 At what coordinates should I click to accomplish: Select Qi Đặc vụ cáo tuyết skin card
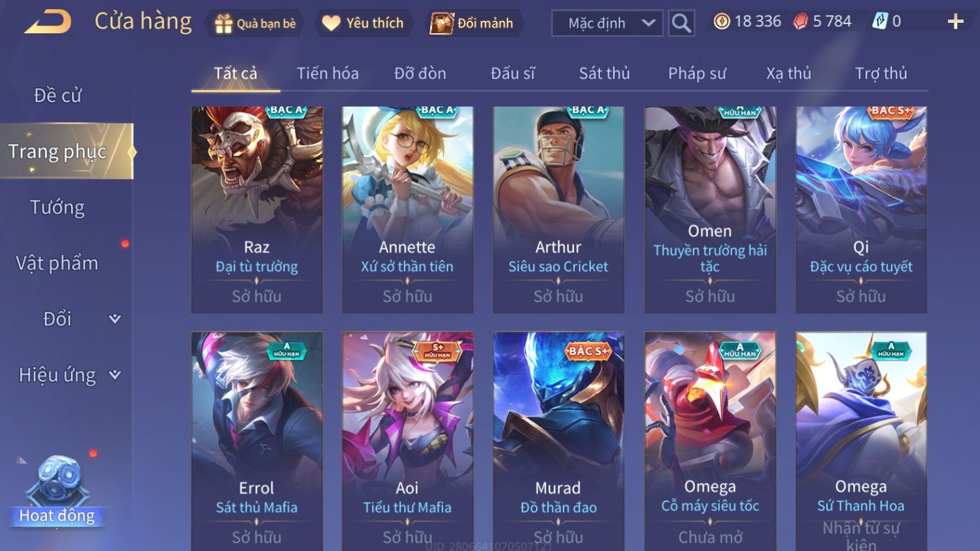(x=861, y=210)
